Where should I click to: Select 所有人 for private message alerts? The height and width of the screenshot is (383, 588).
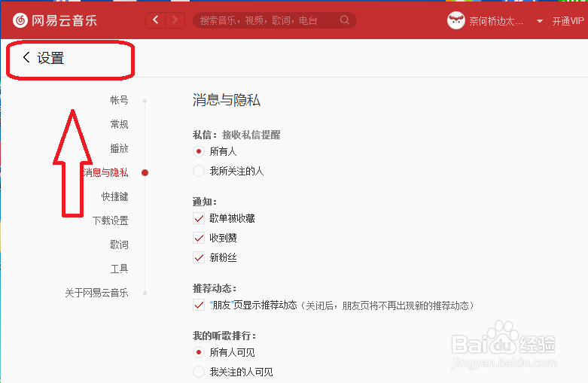pyautogui.click(x=198, y=151)
